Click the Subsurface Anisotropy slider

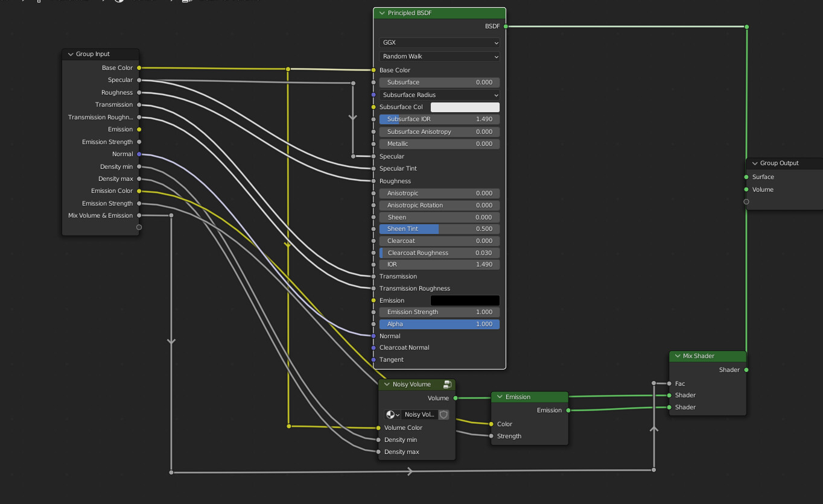tap(440, 131)
